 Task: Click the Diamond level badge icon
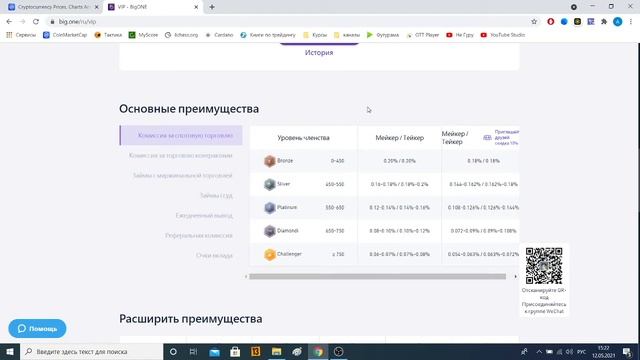tap(269, 231)
